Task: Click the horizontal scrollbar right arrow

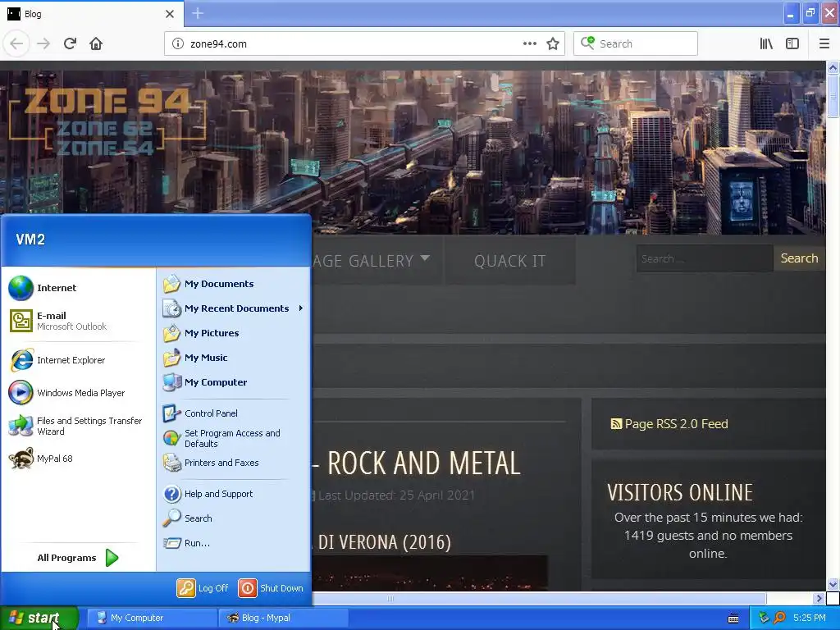Action: coord(818,598)
